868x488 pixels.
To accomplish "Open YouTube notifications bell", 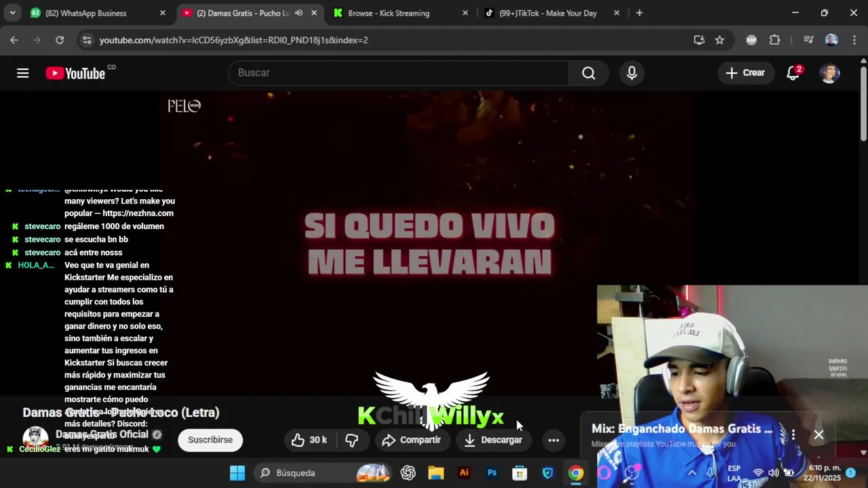I will (x=793, y=73).
